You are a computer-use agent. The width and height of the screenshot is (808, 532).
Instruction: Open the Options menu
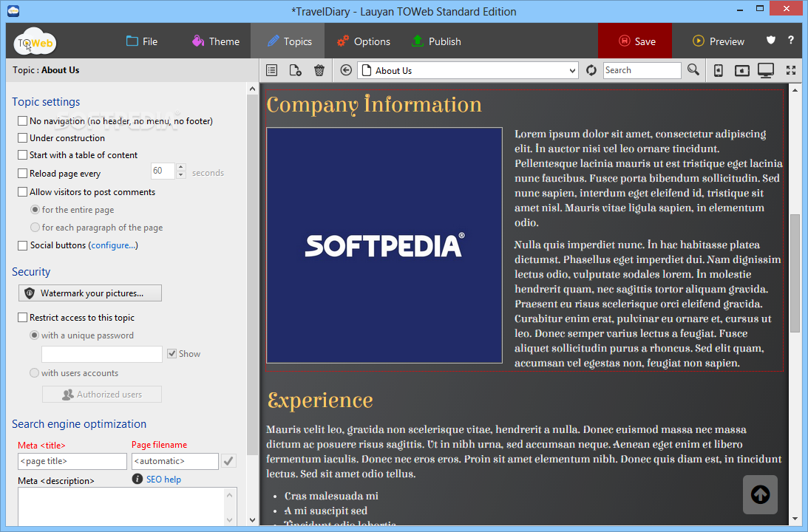coord(363,41)
